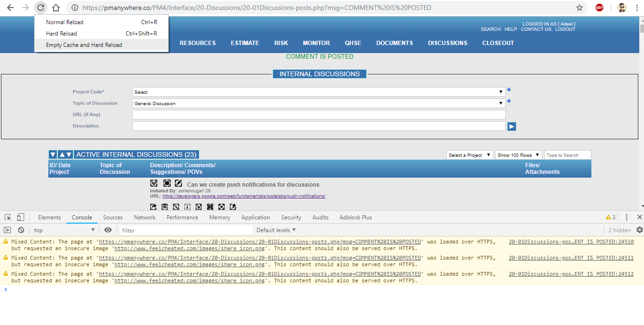Click the inspect element picker icon

[8, 217]
